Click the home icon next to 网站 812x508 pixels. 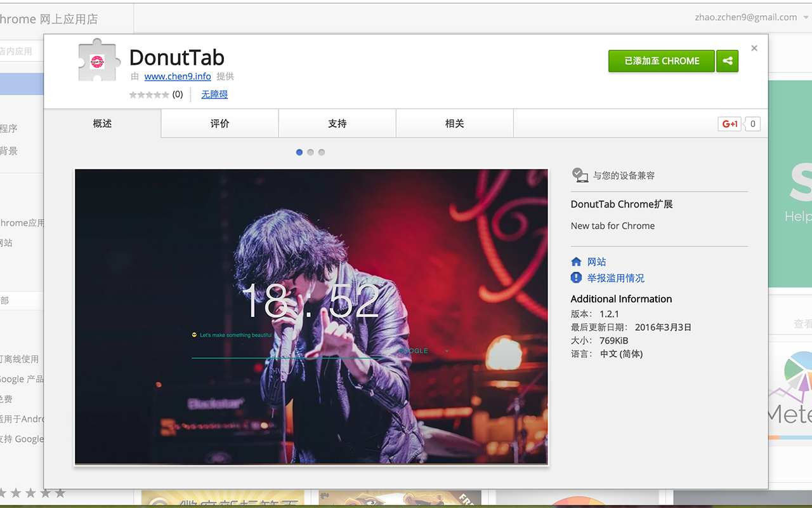tap(576, 262)
